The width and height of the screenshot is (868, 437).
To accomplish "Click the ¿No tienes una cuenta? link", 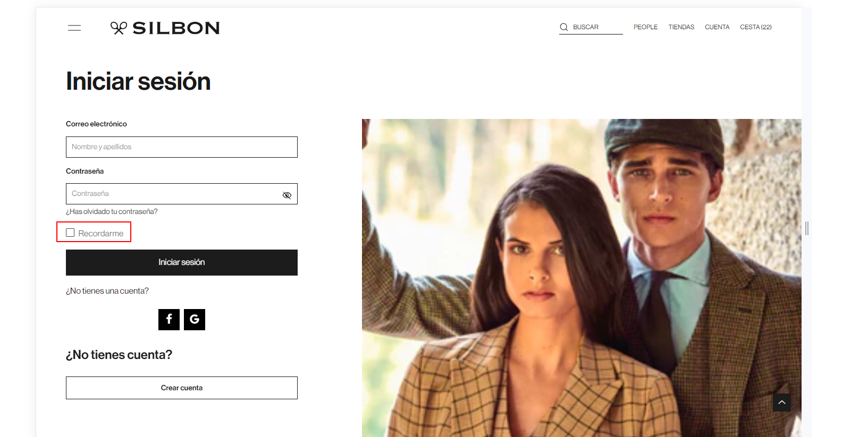I will [107, 291].
